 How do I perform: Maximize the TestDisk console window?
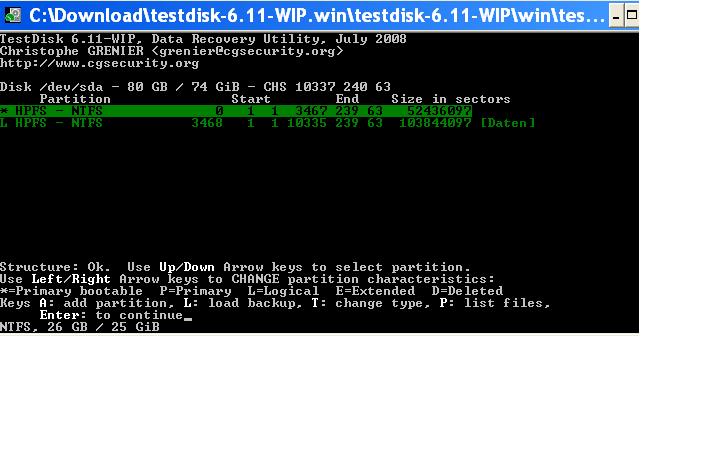point(632,16)
